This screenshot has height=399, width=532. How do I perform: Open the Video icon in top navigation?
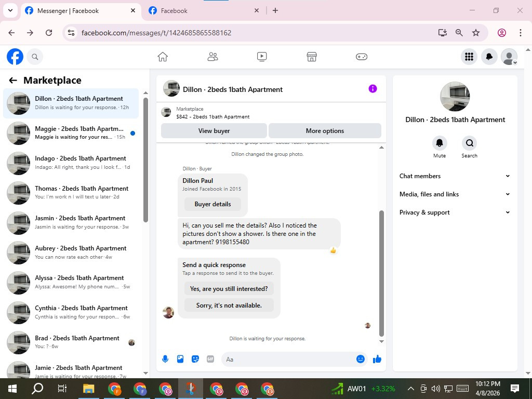262,57
